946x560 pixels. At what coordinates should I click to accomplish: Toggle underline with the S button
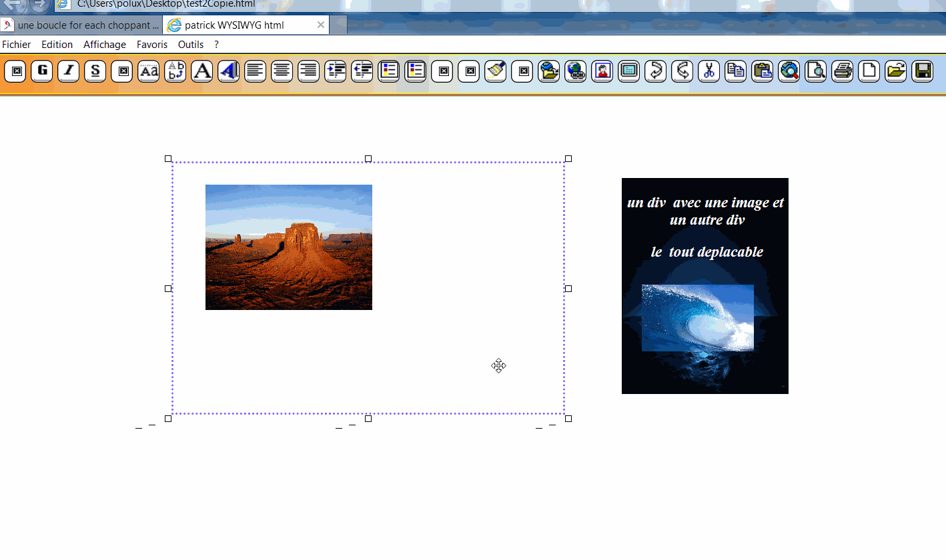tap(95, 71)
